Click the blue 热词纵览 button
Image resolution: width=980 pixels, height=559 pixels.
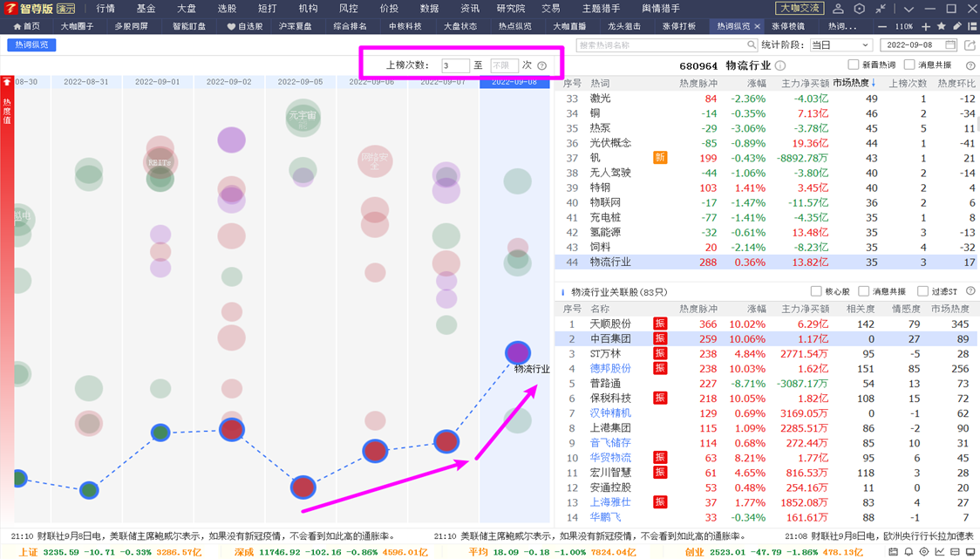click(x=32, y=45)
